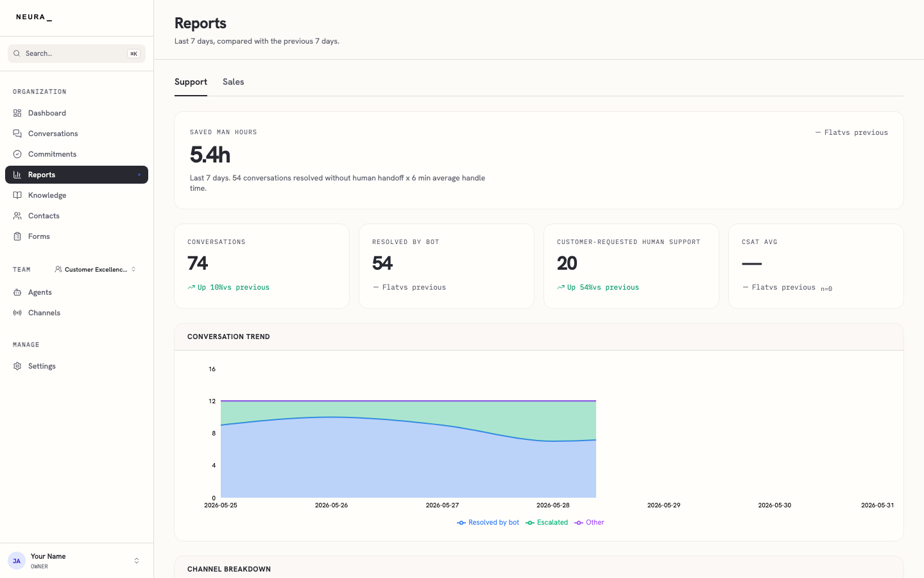Image resolution: width=924 pixels, height=578 pixels.
Task: Toggle the Other legend series
Action: coord(589,523)
